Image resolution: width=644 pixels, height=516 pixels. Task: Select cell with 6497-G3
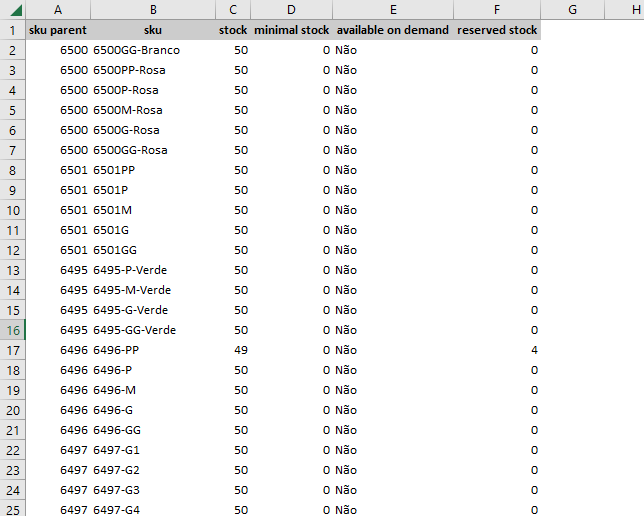click(x=153, y=490)
